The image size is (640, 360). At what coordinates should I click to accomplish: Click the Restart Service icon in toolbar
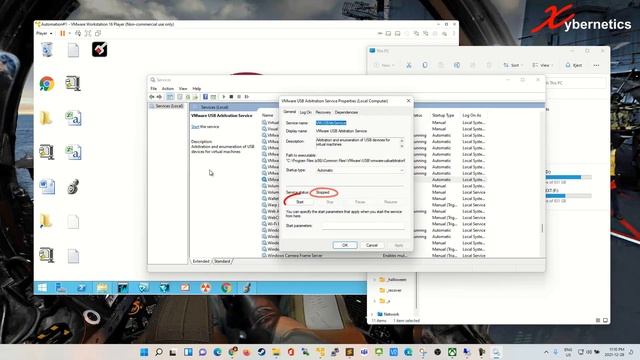247,97
